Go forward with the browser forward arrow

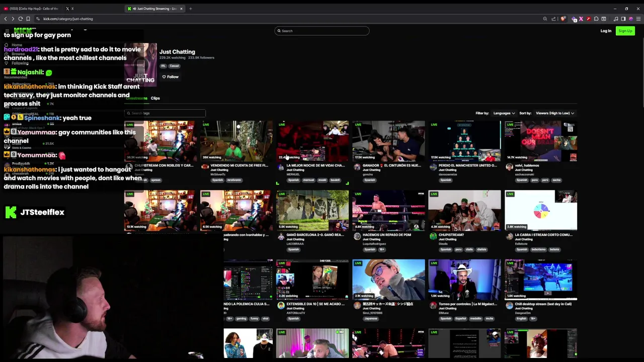[13, 19]
